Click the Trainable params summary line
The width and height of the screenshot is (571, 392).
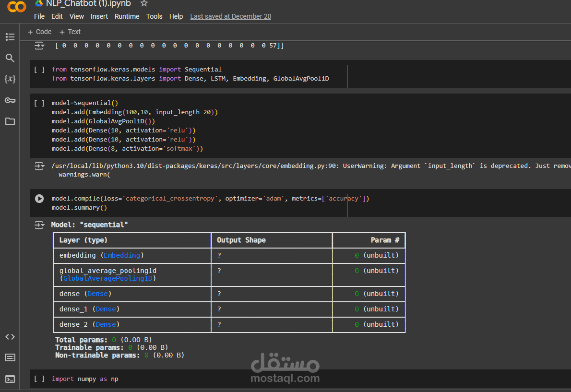tap(111, 347)
